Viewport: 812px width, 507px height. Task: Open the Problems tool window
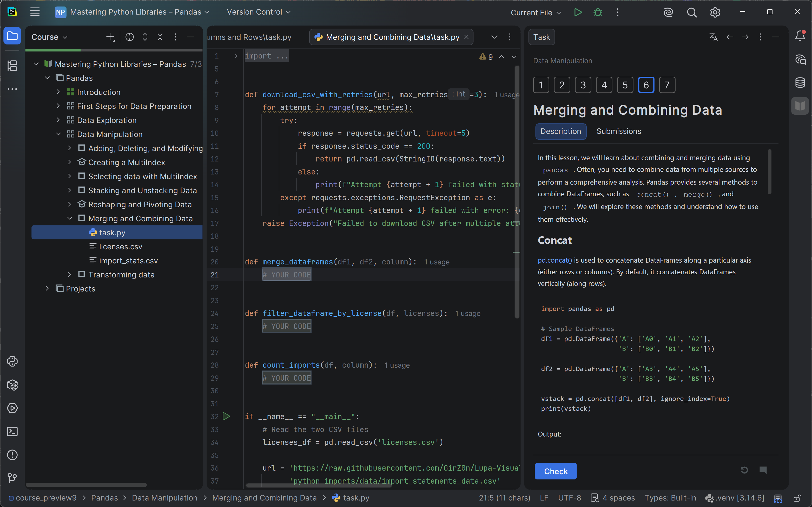coord(12,455)
